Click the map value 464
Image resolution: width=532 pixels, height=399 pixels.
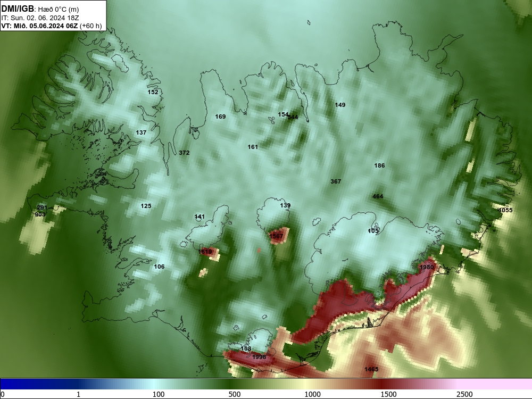[x=378, y=196]
